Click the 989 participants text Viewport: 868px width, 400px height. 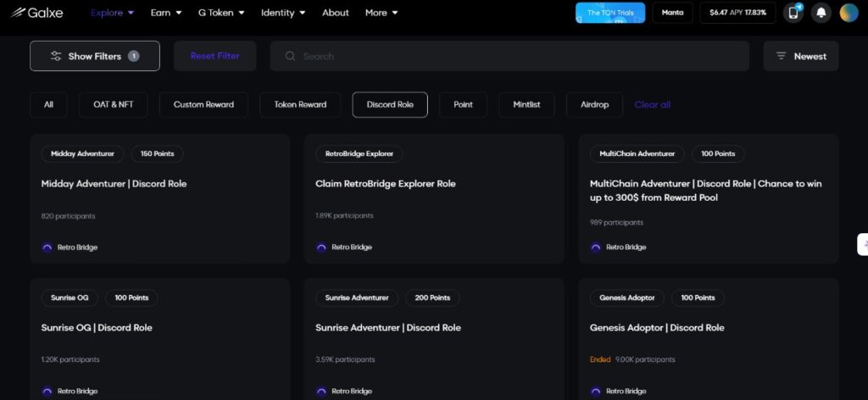coord(617,222)
